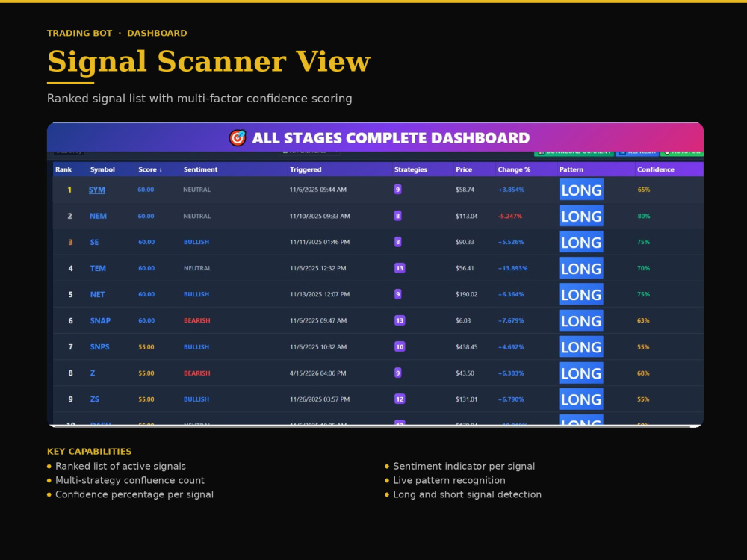
Task: Click the KEY CAPABILITIES heading
Action: tap(89, 452)
